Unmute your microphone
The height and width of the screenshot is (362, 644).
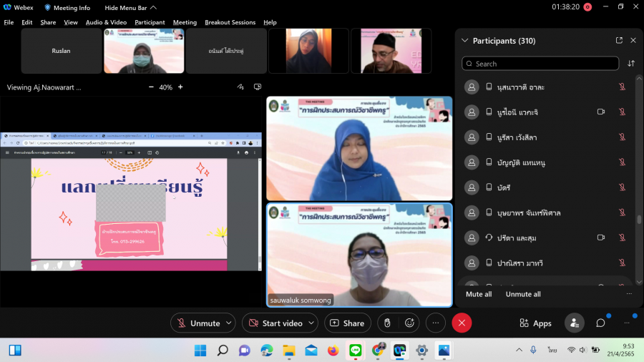(x=197, y=323)
